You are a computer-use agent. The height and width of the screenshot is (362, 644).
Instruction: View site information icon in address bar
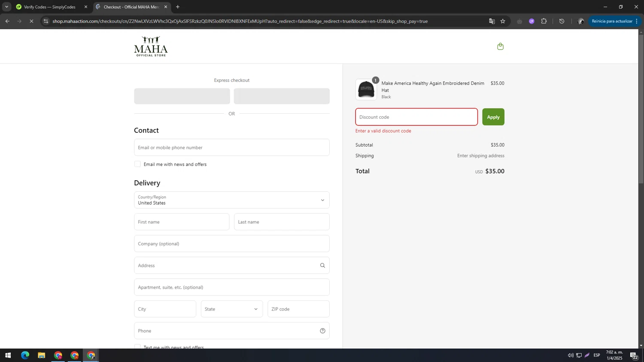(x=46, y=21)
